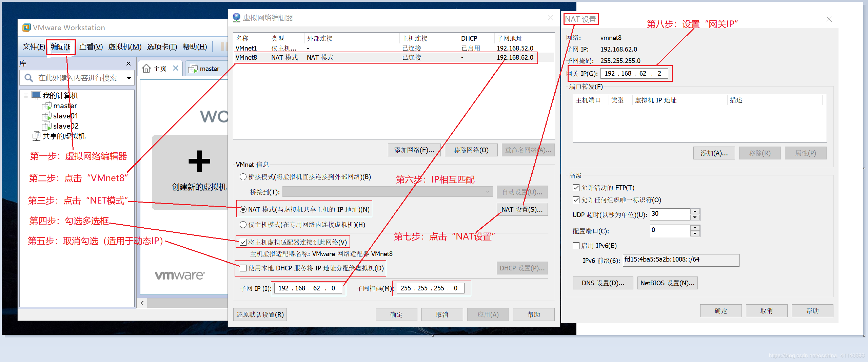
Task: Click the slave02 VM icon in tree
Action: coord(47,126)
